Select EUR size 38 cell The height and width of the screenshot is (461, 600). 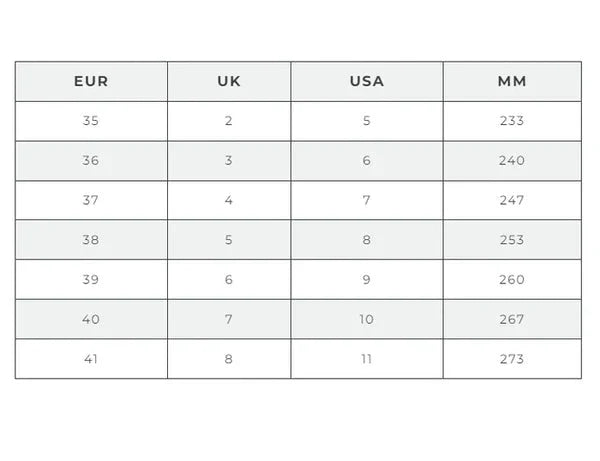pyautogui.click(x=91, y=240)
